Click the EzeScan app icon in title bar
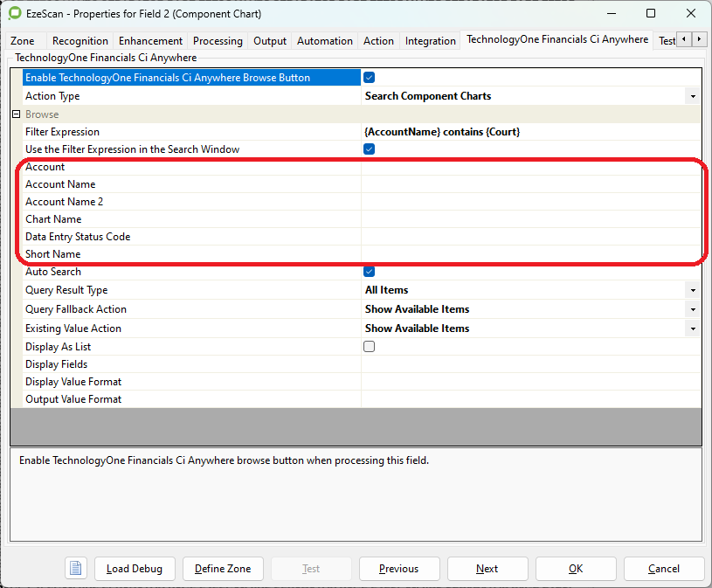This screenshot has height=588, width=712. coord(15,14)
